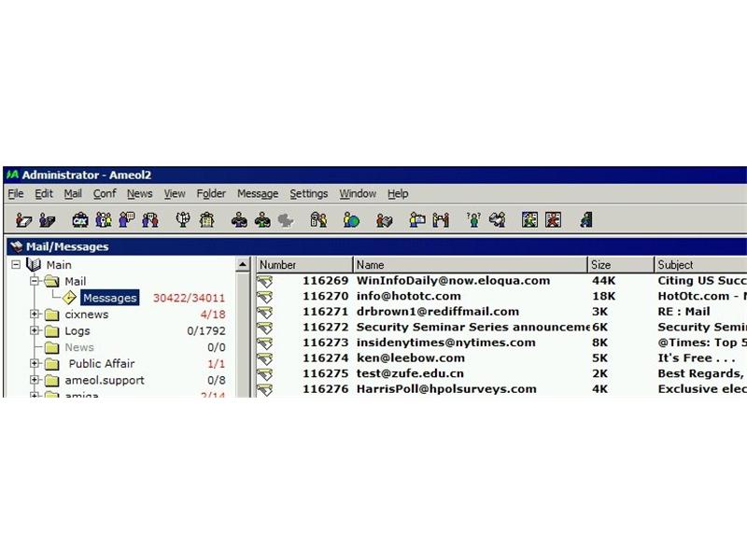Open the Message menu
The width and height of the screenshot is (747, 560).
tap(258, 194)
